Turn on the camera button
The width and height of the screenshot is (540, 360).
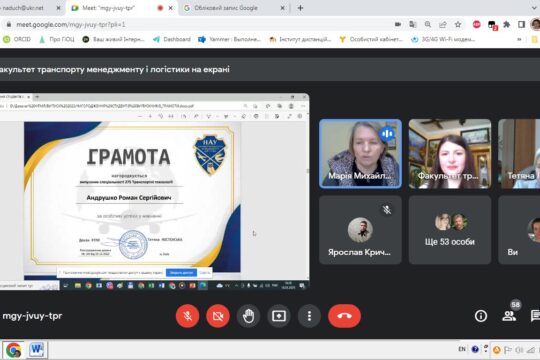pyautogui.click(x=218, y=316)
